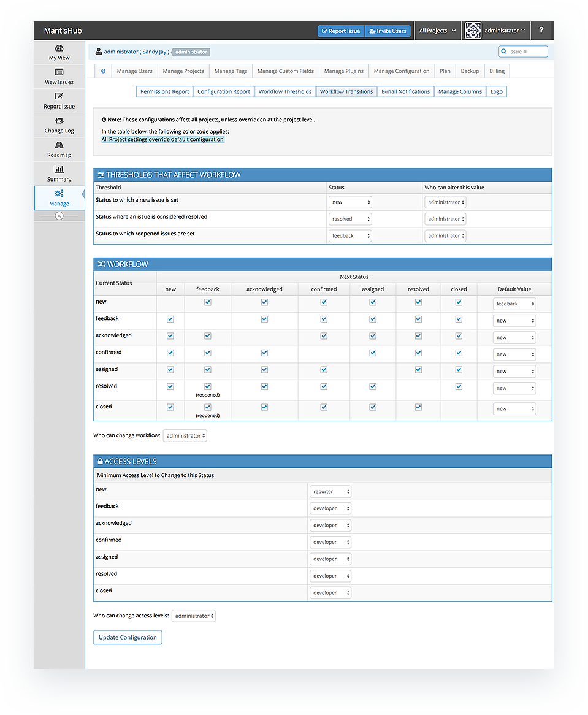This screenshot has height=715, width=588.
Task: Click Thresholds That Affect Workflow header icon
Action: click(101, 175)
